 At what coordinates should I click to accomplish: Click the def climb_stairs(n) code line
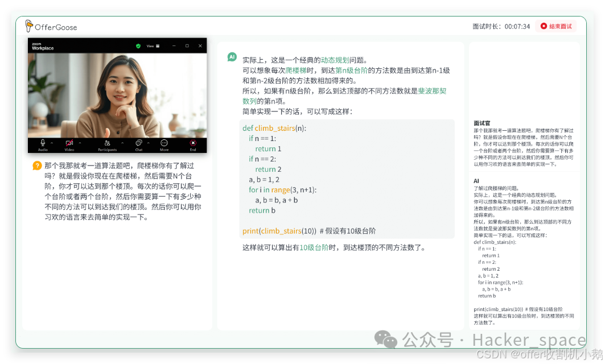tap(274, 129)
